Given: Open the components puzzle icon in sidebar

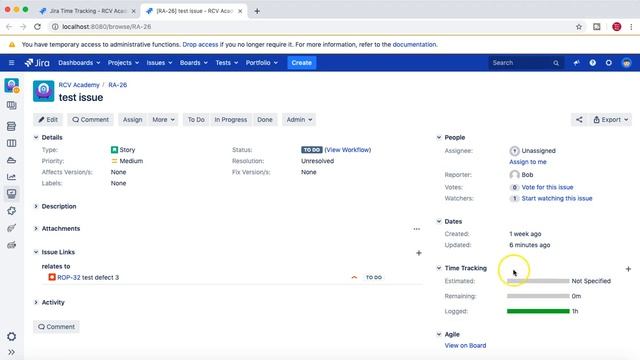Looking at the screenshot, I should coord(11,211).
